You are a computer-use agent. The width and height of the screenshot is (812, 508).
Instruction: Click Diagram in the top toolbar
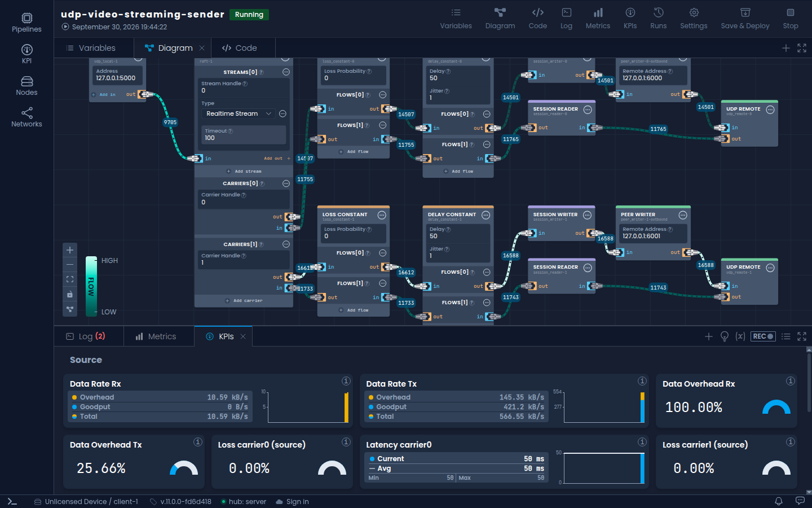(x=500, y=19)
